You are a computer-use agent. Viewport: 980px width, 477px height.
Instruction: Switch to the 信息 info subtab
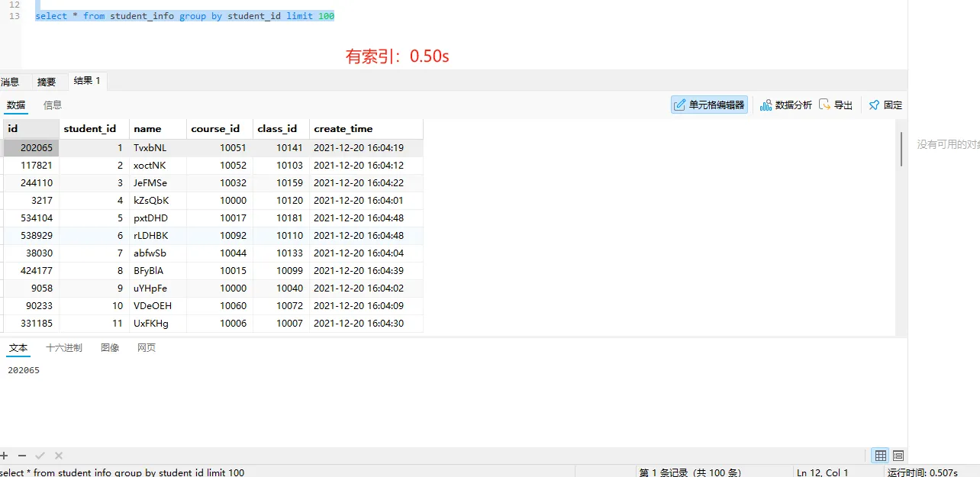pyautogui.click(x=53, y=105)
